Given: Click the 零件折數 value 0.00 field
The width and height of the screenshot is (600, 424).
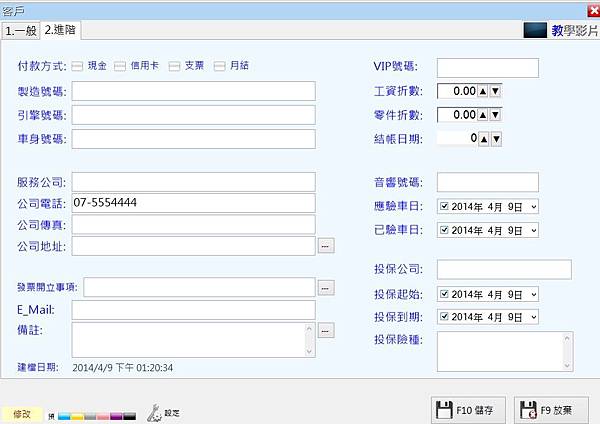Looking at the screenshot, I should [458, 115].
